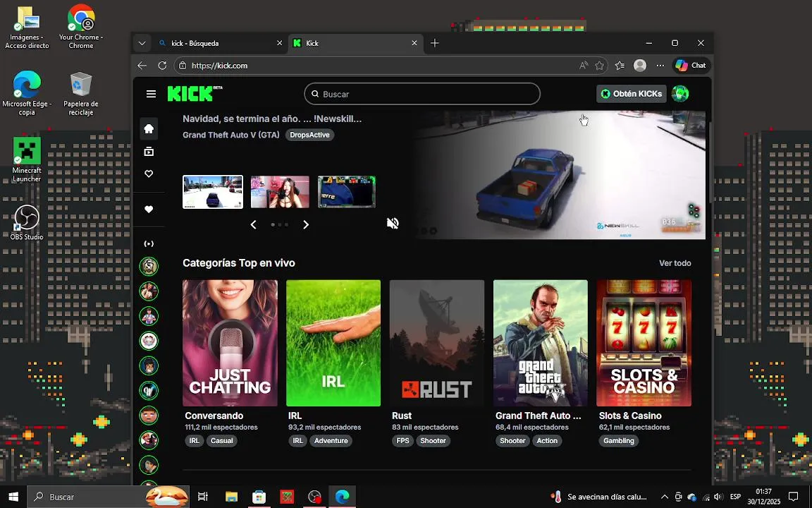Image resolution: width=812 pixels, height=508 pixels.
Task: Open first followed channel avatar in sidebar
Action: click(149, 267)
